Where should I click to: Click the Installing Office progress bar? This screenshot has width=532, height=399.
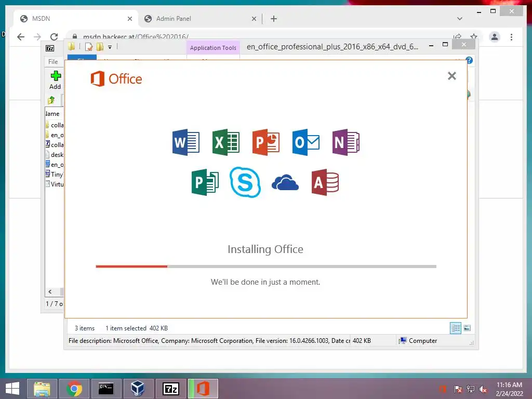point(266,267)
